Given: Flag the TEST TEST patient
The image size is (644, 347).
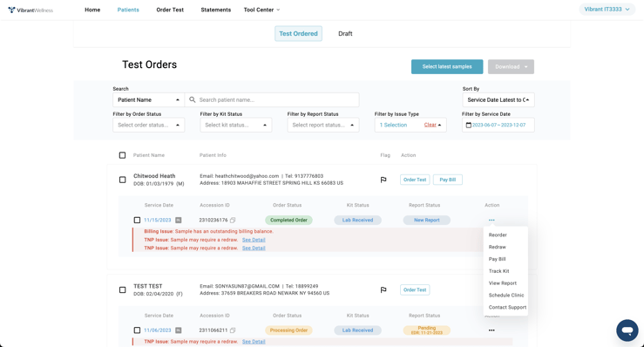Looking at the screenshot, I should [383, 289].
